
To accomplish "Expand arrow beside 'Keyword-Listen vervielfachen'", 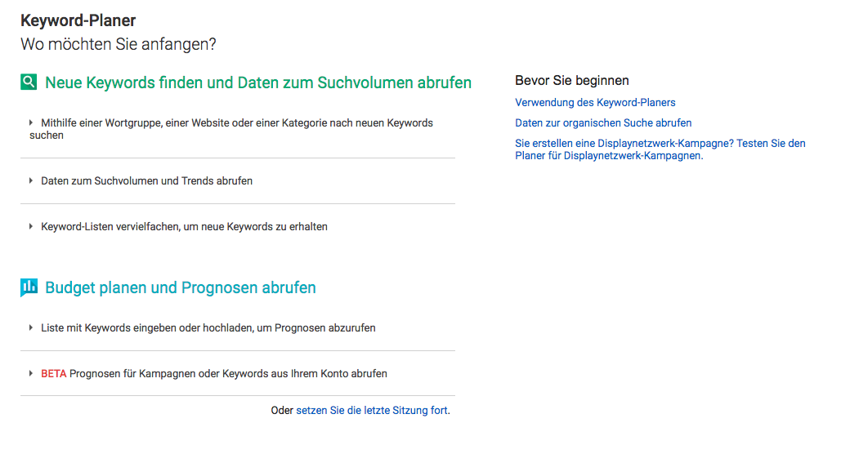I will 31,226.
